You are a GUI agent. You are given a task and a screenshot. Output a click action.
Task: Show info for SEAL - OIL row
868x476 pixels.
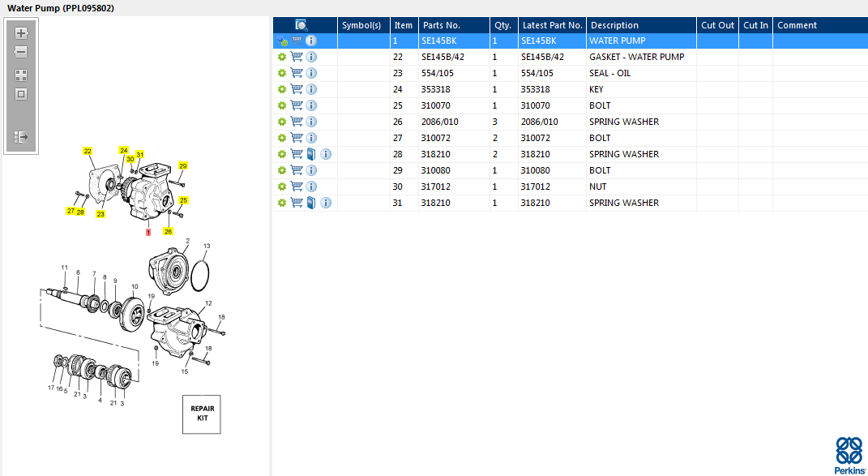(x=311, y=73)
